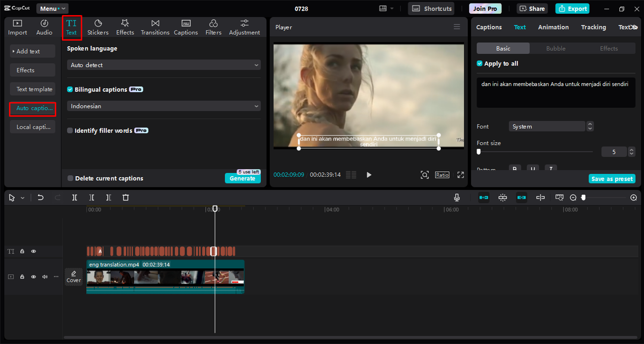This screenshot has width=644, height=344.
Task: Lock the video track
Action: (x=22, y=277)
